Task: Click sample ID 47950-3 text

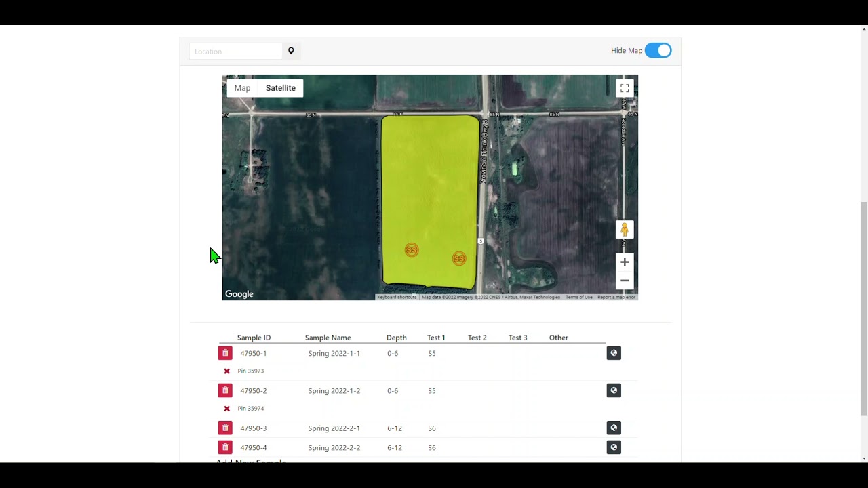Action: pyautogui.click(x=253, y=428)
